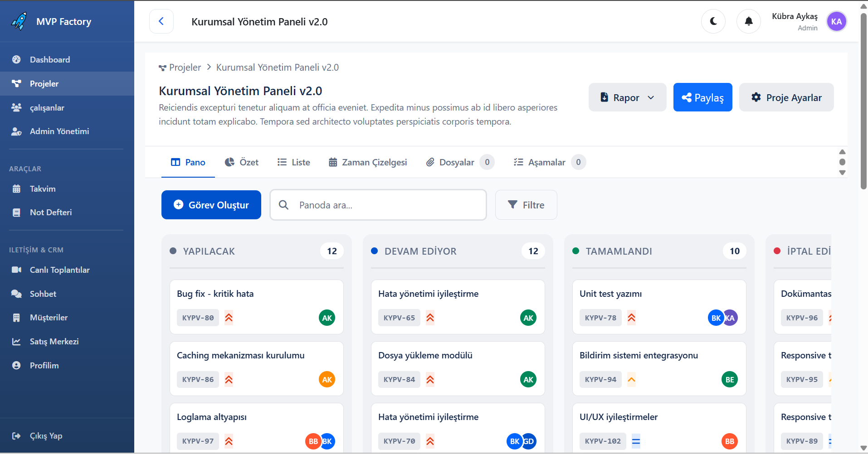
Task: Collapse the project panel with the back arrow
Action: [x=161, y=21]
